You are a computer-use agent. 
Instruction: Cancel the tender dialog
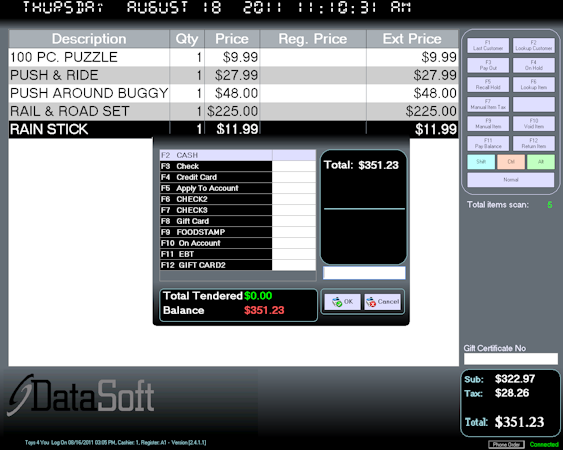382,302
